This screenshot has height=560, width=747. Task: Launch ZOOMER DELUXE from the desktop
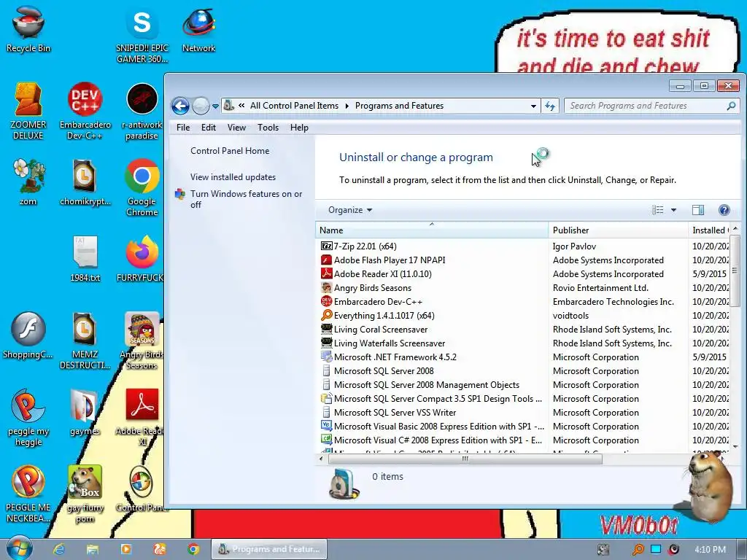click(28, 111)
